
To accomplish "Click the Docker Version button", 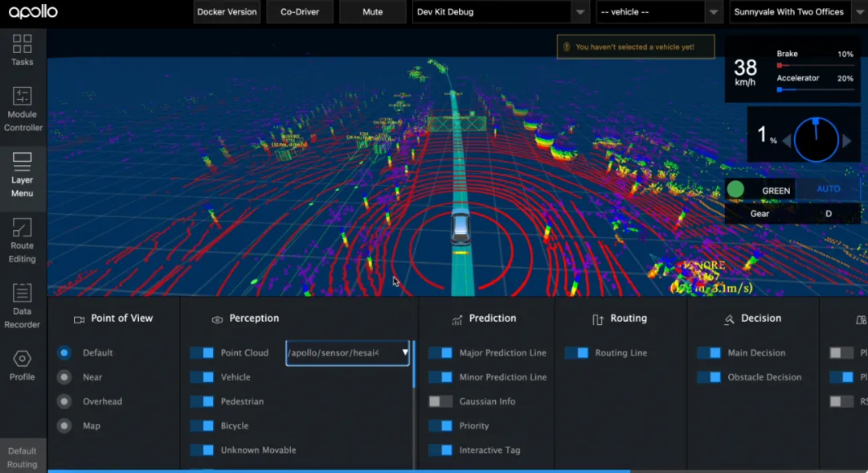I will [x=227, y=11].
